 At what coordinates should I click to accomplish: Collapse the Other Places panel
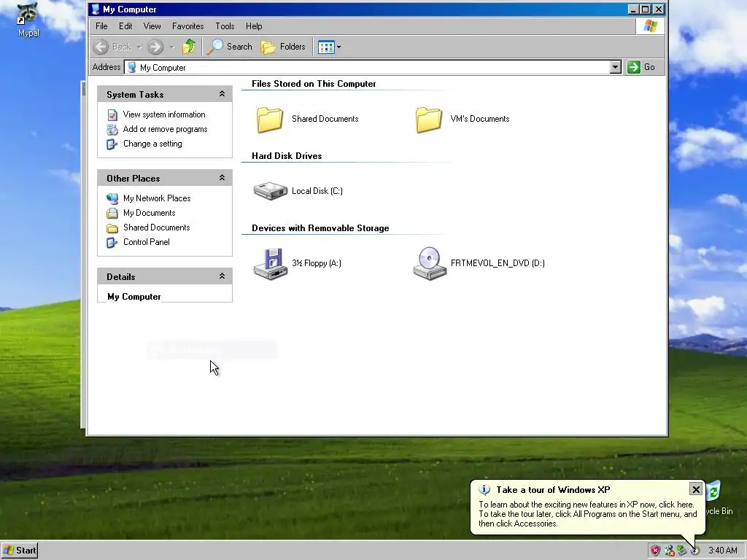tap(222, 178)
